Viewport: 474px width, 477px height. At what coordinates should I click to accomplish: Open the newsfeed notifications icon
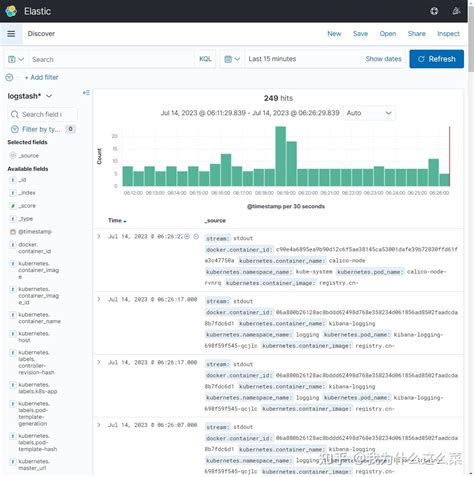[456, 11]
